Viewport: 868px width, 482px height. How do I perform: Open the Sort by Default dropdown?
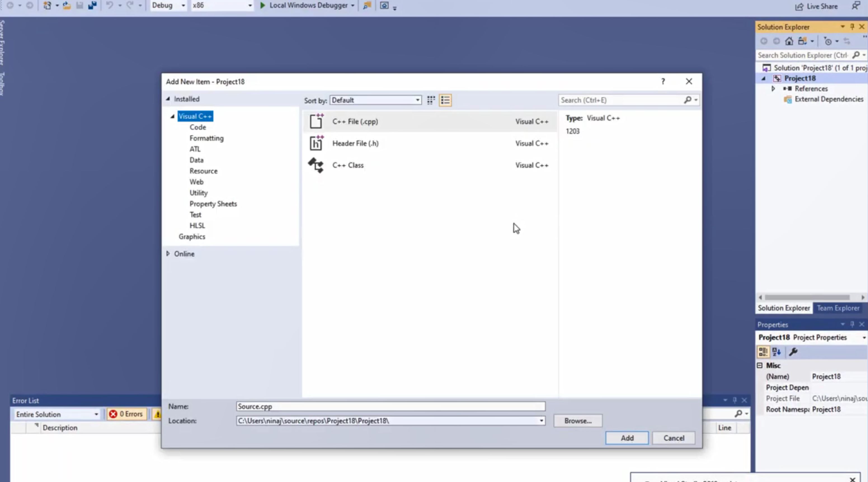point(375,100)
